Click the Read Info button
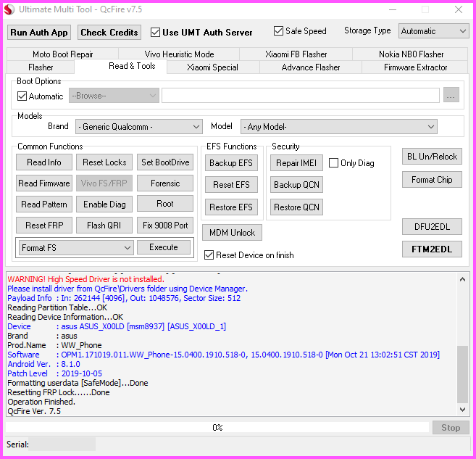Image resolution: width=476 pixels, height=459 pixels. point(44,162)
